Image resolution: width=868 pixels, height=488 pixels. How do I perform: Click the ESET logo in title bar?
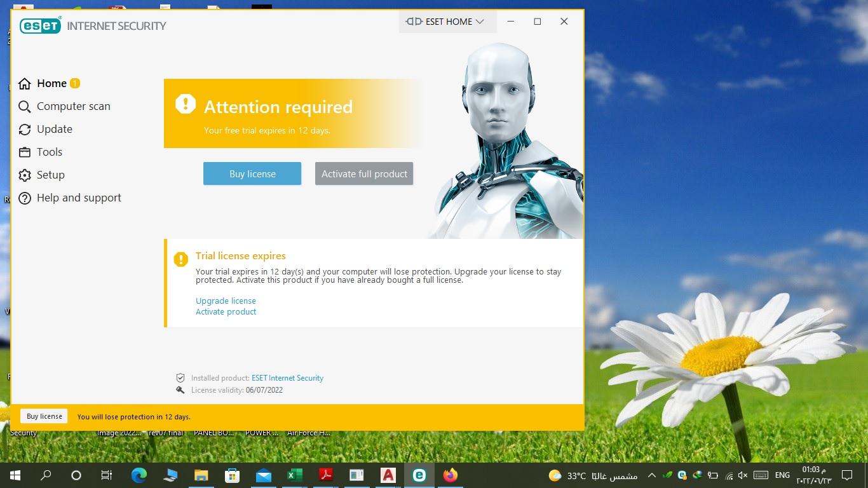40,25
